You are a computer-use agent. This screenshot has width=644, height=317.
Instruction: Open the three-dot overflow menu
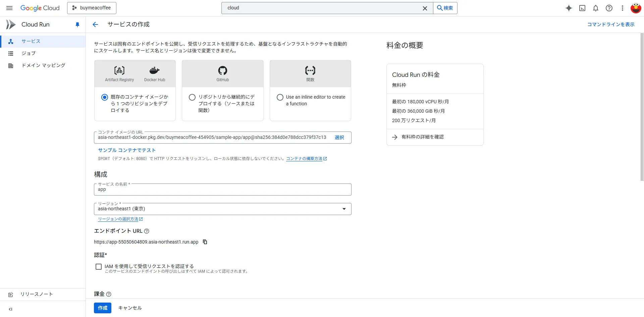coord(623,8)
